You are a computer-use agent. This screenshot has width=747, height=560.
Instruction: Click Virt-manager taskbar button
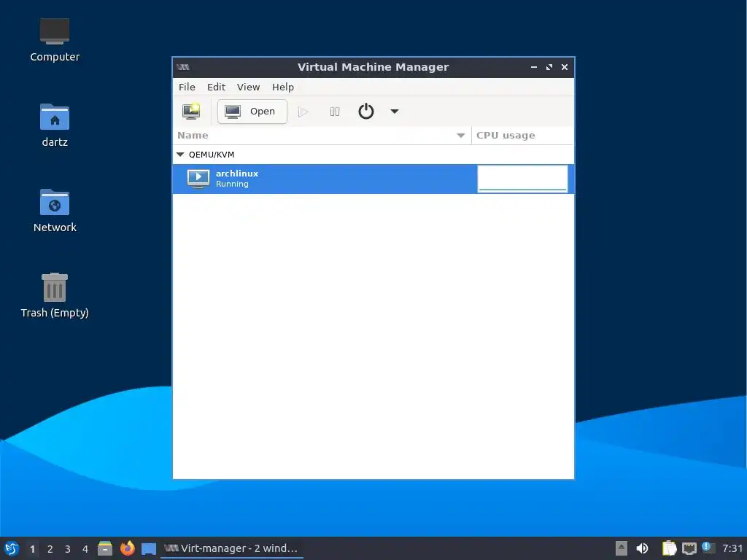231,548
